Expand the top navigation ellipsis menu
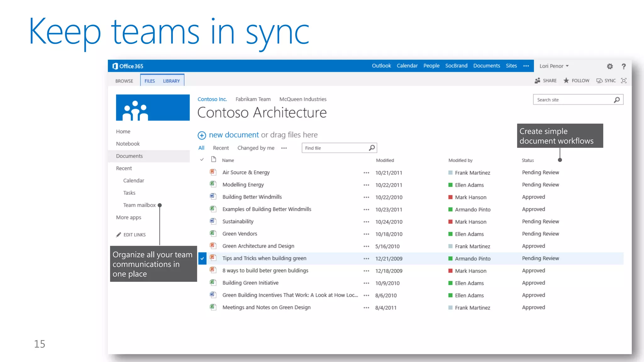Image resolution: width=644 pixels, height=362 pixels. 526,66
